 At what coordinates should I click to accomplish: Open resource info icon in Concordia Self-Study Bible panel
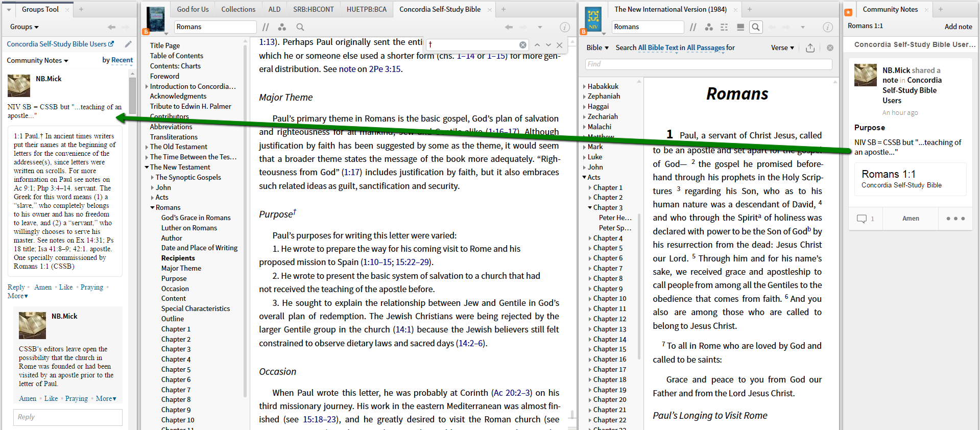565,27
